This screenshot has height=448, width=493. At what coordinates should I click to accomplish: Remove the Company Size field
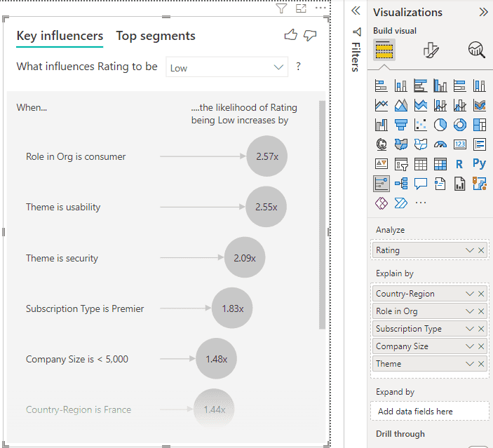click(x=481, y=346)
